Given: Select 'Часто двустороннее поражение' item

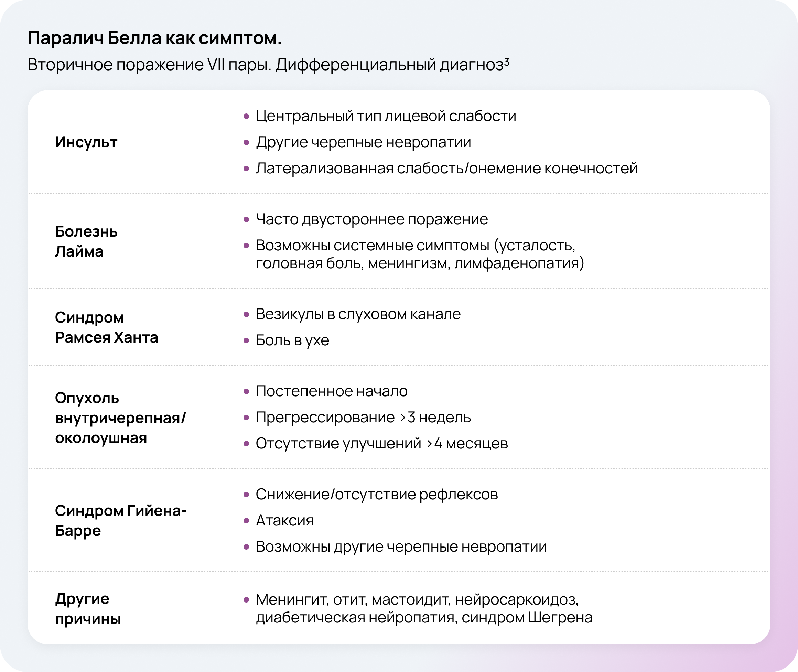Looking at the screenshot, I should [371, 219].
